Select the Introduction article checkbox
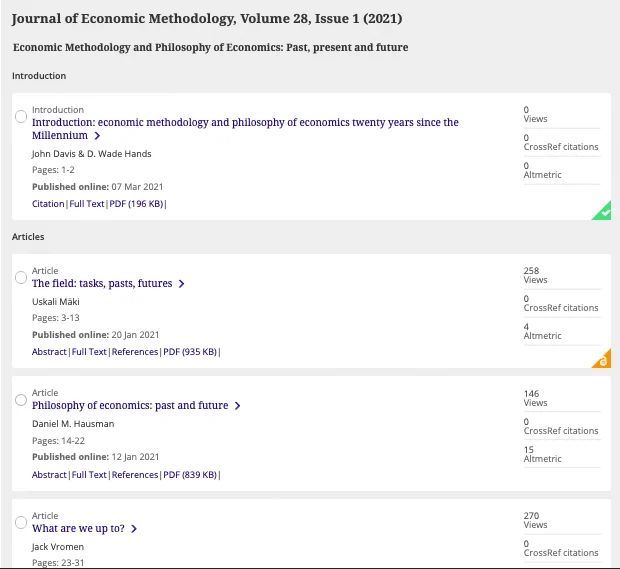 coord(21,117)
